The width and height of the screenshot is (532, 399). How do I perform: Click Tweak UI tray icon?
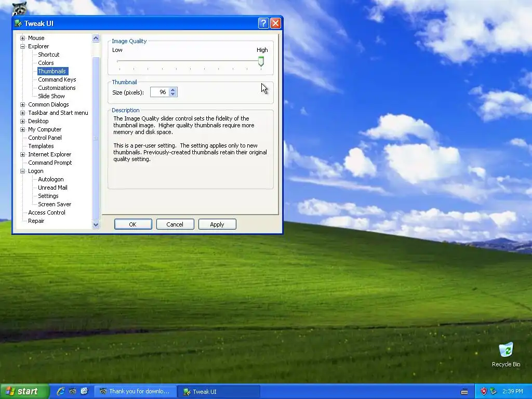(494, 391)
